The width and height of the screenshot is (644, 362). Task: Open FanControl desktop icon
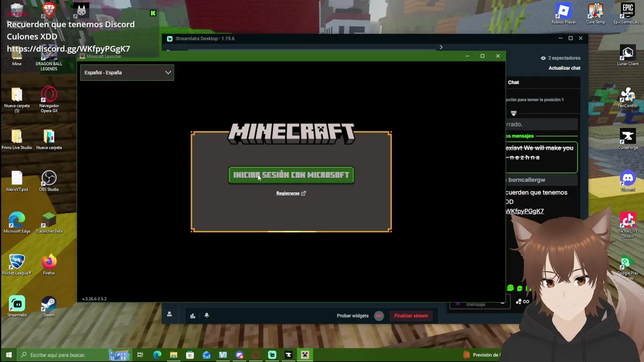click(x=627, y=98)
